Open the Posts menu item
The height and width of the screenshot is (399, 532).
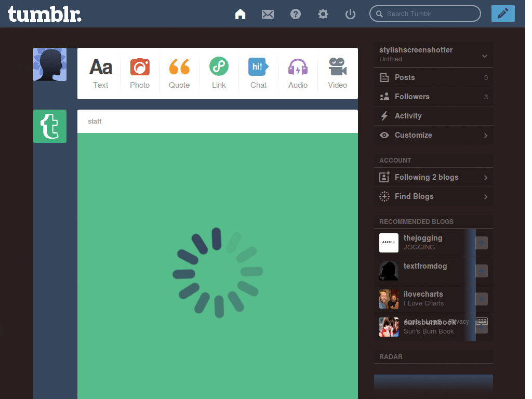point(433,77)
